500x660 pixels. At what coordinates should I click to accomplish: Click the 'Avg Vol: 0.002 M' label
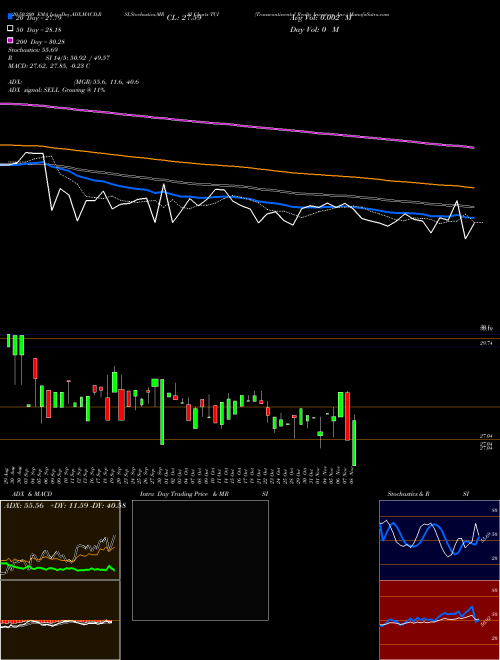pyautogui.click(x=320, y=18)
